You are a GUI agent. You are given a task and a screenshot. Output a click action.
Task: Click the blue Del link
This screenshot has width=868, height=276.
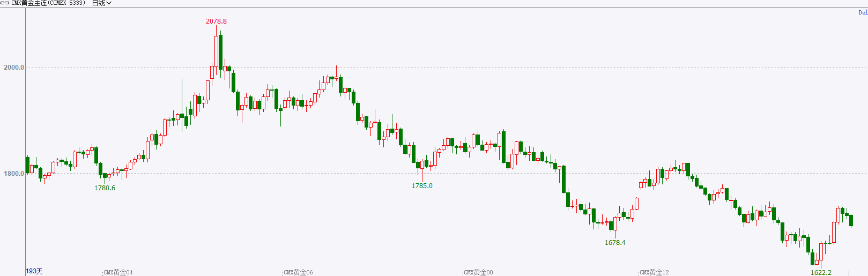[x=863, y=12]
